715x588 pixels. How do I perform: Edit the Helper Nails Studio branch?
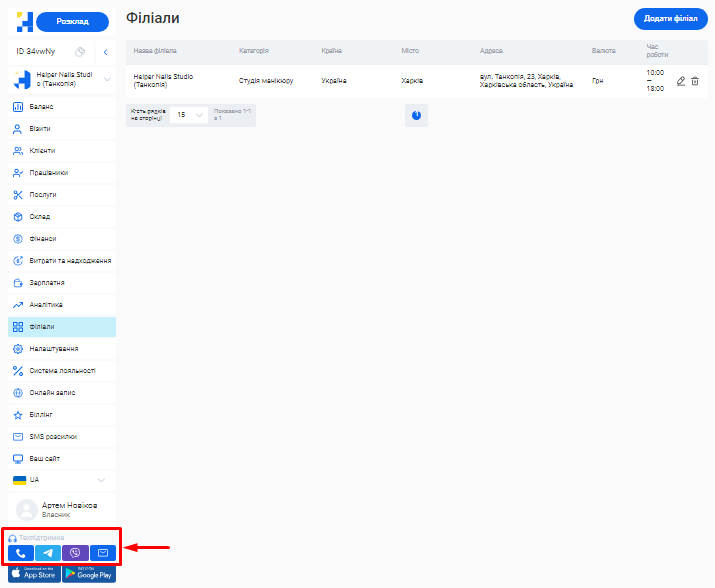(681, 81)
